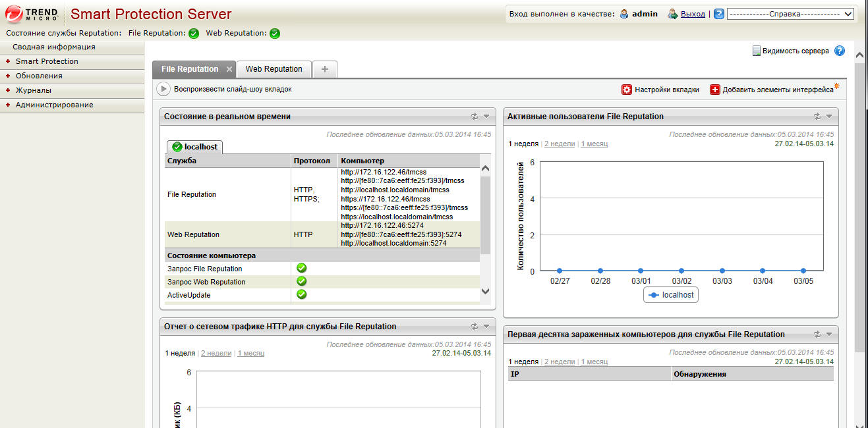
Task: Click the play slideshow icon
Action: (x=163, y=89)
